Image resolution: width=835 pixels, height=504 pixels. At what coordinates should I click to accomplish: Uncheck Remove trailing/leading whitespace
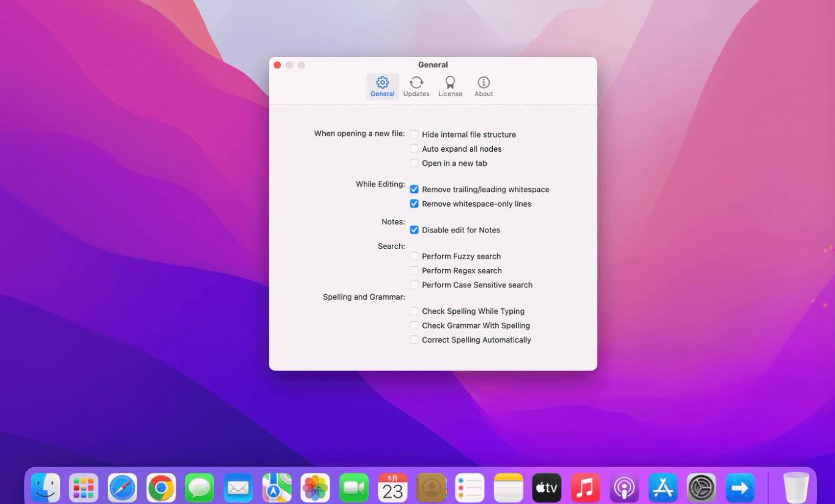coord(414,190)
